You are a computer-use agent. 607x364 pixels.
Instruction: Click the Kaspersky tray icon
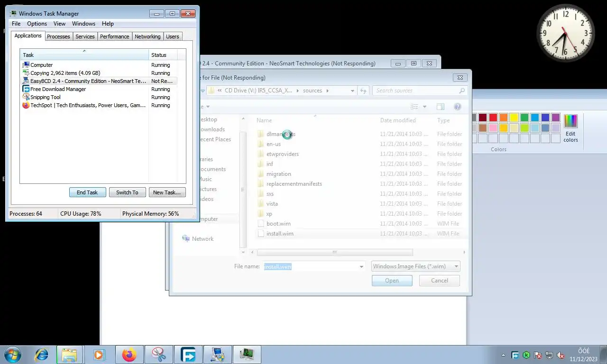pyautogui.click(x=526, y=355)
